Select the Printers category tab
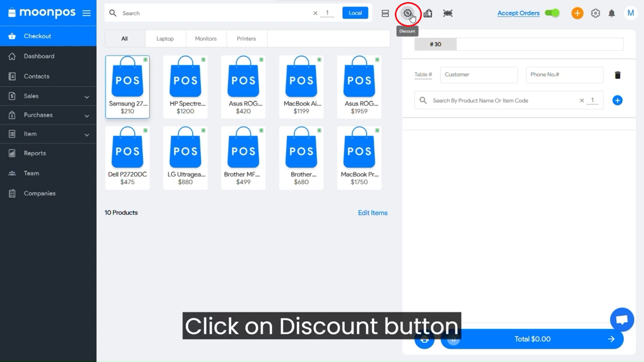644x362 pixels. (x=246, y=39)
